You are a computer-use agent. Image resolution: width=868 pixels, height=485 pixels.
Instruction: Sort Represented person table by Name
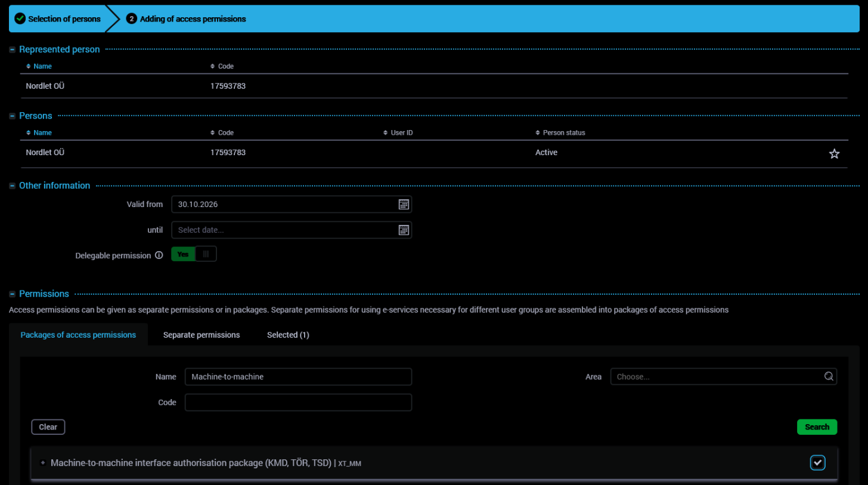pyautogui.click(x=39, y=66)
